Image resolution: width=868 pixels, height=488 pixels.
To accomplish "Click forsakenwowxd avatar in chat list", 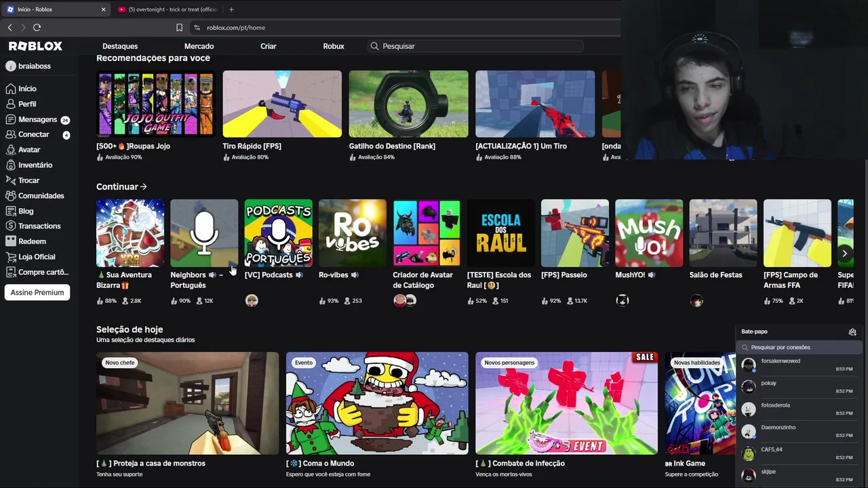I will 749,365.
